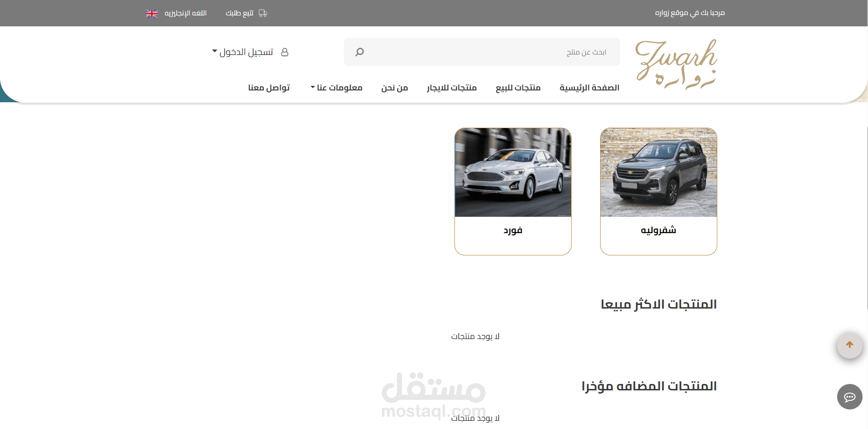Click لا يوجد منتجات under best sellers
This screenshot has height=429, width=868.
[475, 336]
